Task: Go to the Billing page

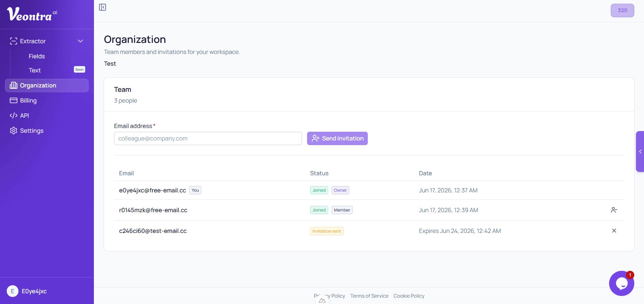Action: coord(28,101)
